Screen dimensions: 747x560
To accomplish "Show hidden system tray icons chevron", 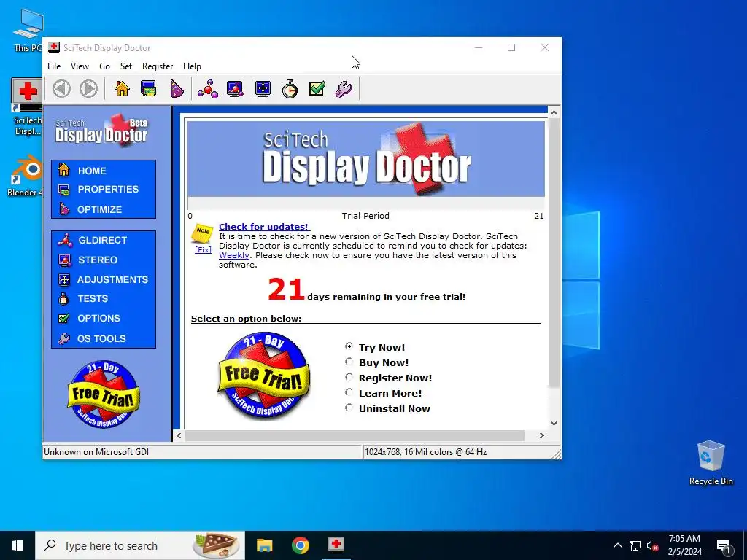I will pyautogui.click(x=617, y=545).
